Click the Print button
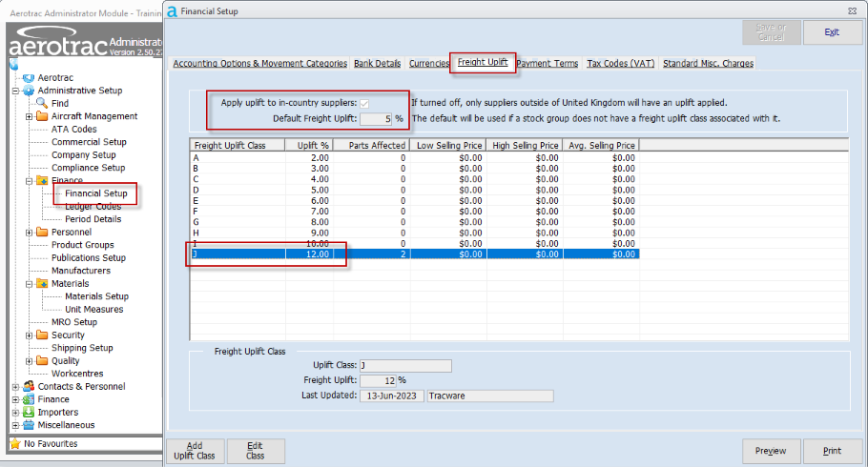This screenshot has width=868, height=467. 833,451
